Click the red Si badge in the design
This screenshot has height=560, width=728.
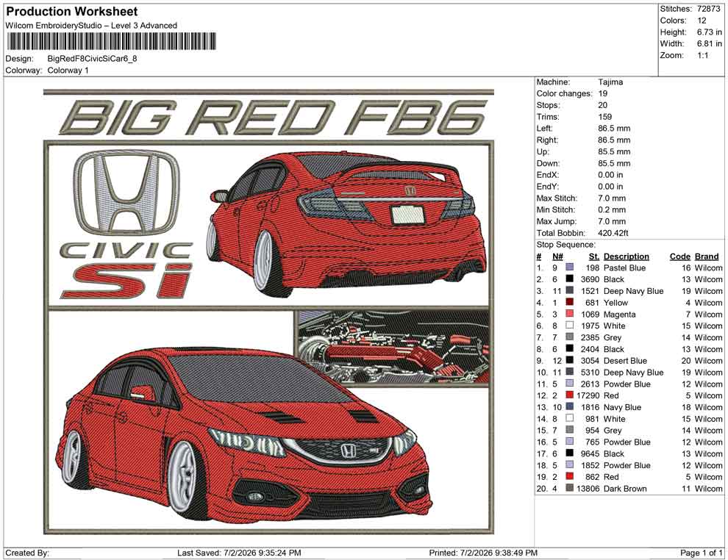126,281
